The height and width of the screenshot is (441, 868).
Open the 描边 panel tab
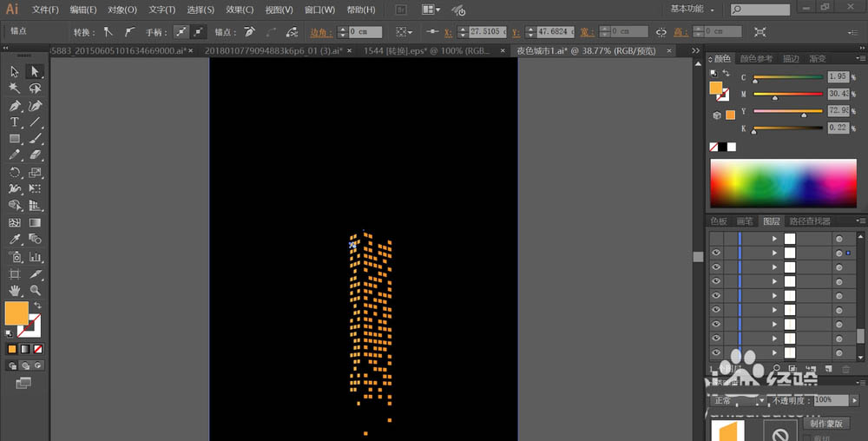pos(791,59)
